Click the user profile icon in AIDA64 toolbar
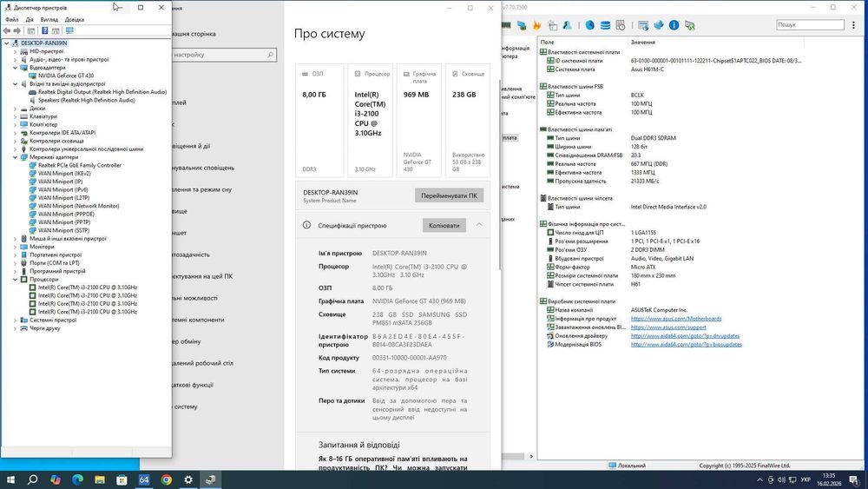The width and height of the screenshot is (868, 489). click(x=568, y=25)
